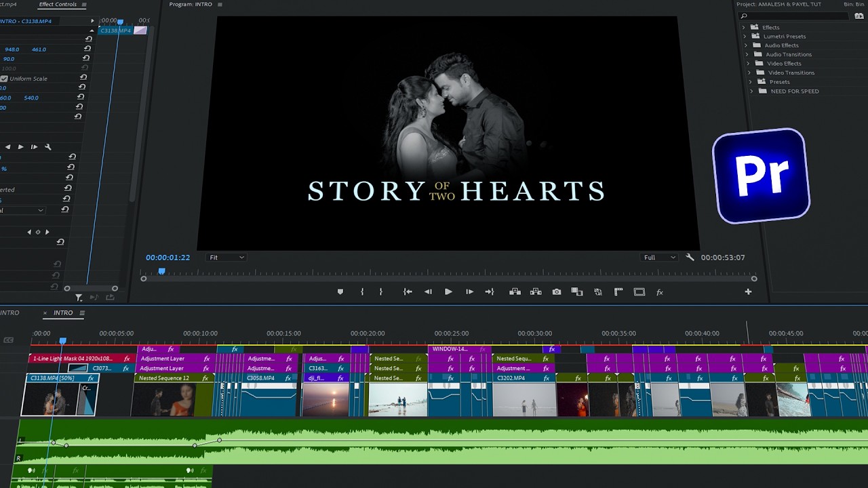
Task: Step forward one frame
Action: (469, 291)
